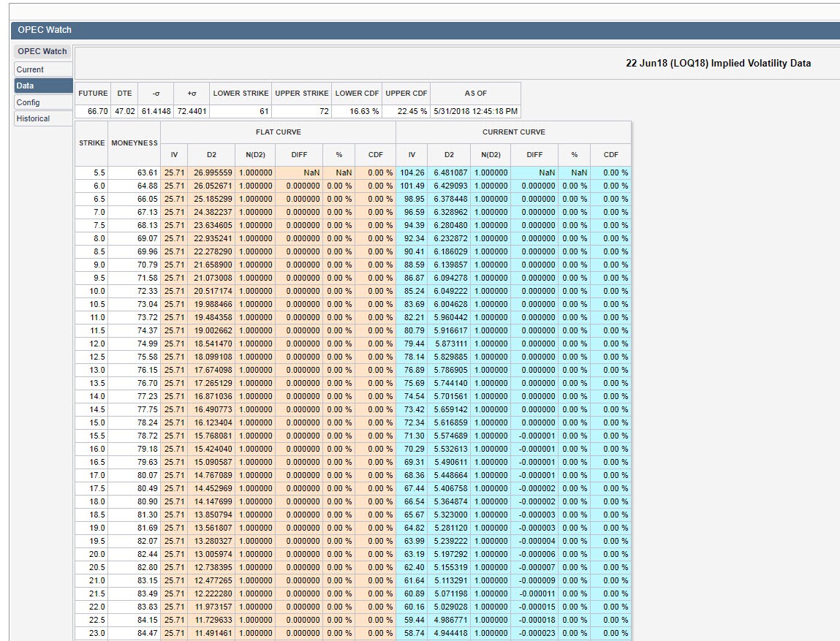Select the CURRENT CURVE group header
Image resolution: width=840 pixels, height=641 pixels.
(513, 132)
